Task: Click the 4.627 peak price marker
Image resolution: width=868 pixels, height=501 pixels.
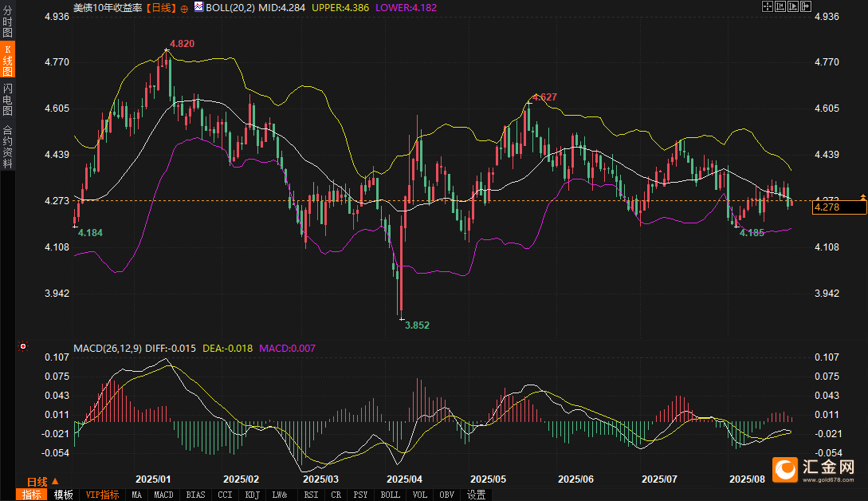Action: (544, 97)
